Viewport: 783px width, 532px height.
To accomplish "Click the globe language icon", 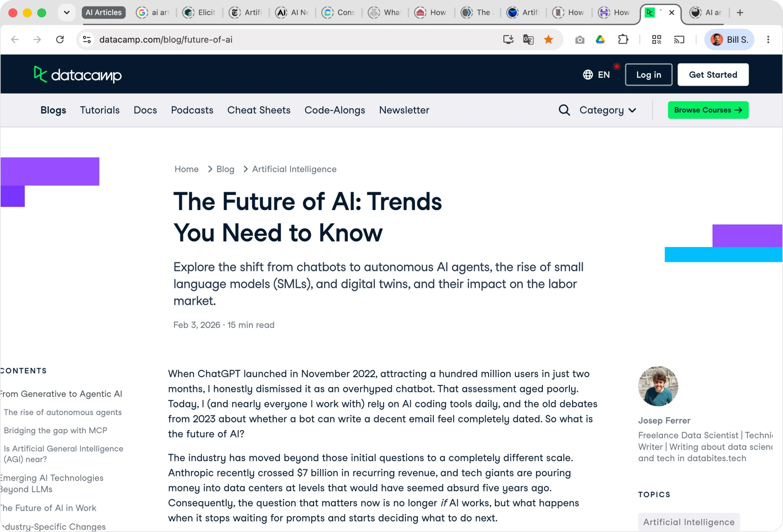I will point(588,75).
